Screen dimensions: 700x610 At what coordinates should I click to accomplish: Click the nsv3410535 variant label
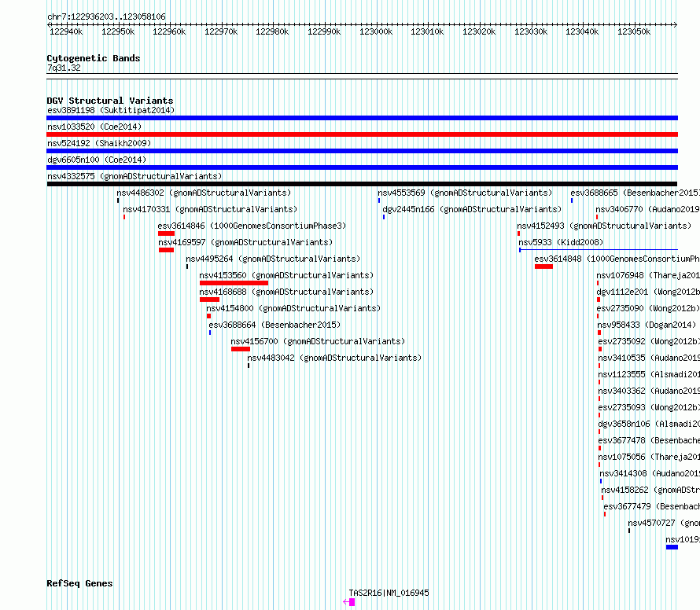tap(649, 358)
